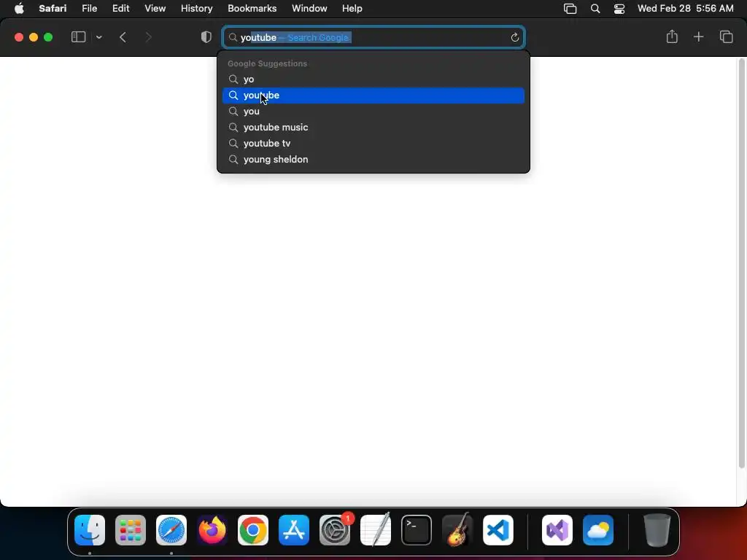Image resolution: width=747 pixels, height=560 pixels.
Task: Toggle the Safari sidebar button
Action: coord(78,37)
